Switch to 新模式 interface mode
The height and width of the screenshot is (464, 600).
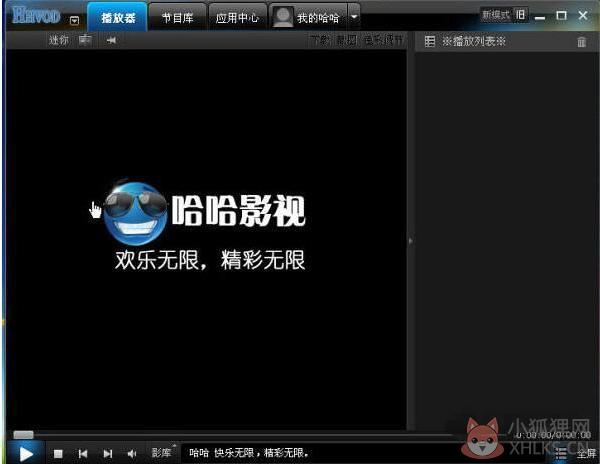(x=496, y=15)
